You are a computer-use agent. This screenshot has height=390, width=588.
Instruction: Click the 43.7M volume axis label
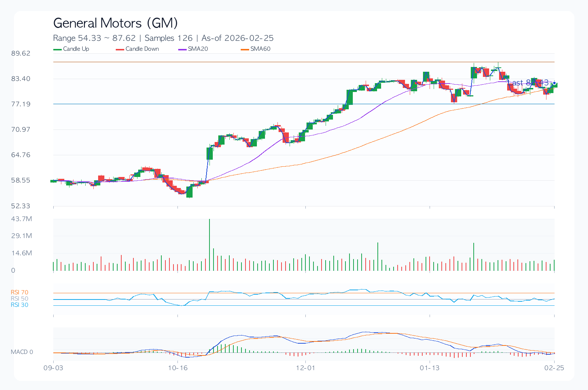(22, 219)
